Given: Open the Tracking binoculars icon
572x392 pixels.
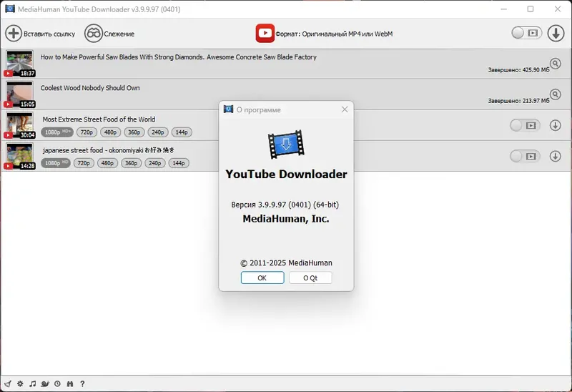Looking at the screenshot, I should coord(94,34).
